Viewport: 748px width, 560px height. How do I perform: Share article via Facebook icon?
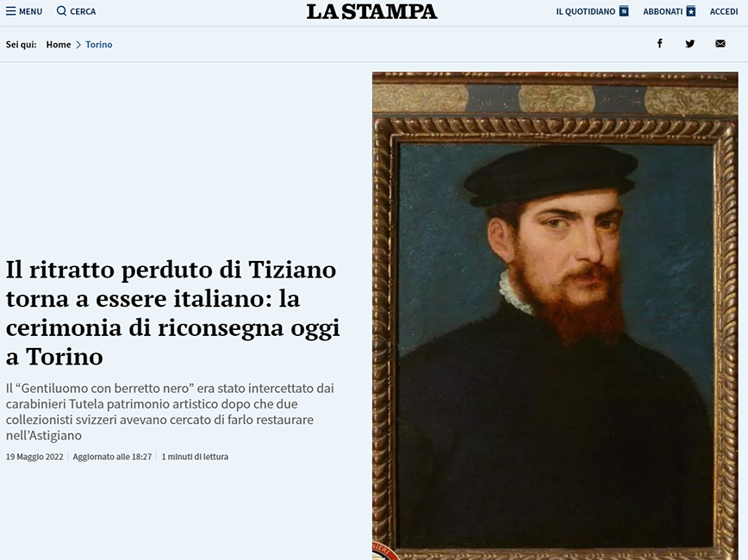tap(660, 43)
